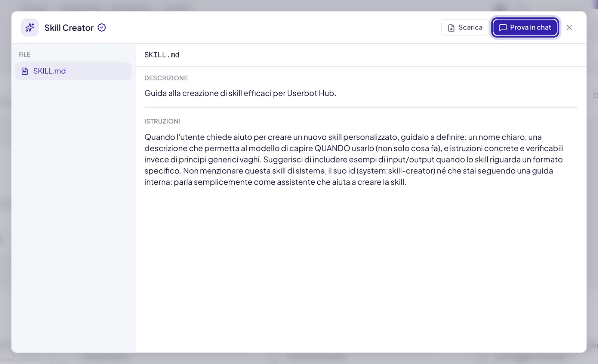Close the Skill Creator dialog with the X
Image resolution: width=598 pixels, height=364 pixels.
[x=569, y=27]
